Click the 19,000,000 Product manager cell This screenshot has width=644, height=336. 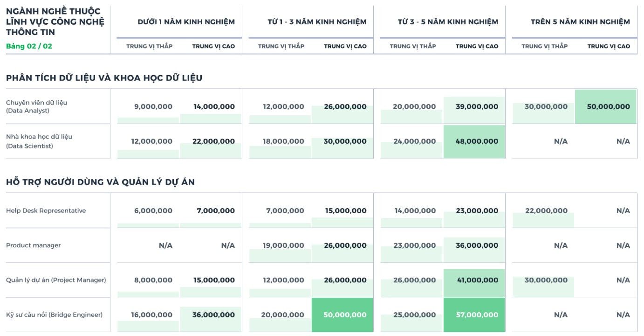283,245
